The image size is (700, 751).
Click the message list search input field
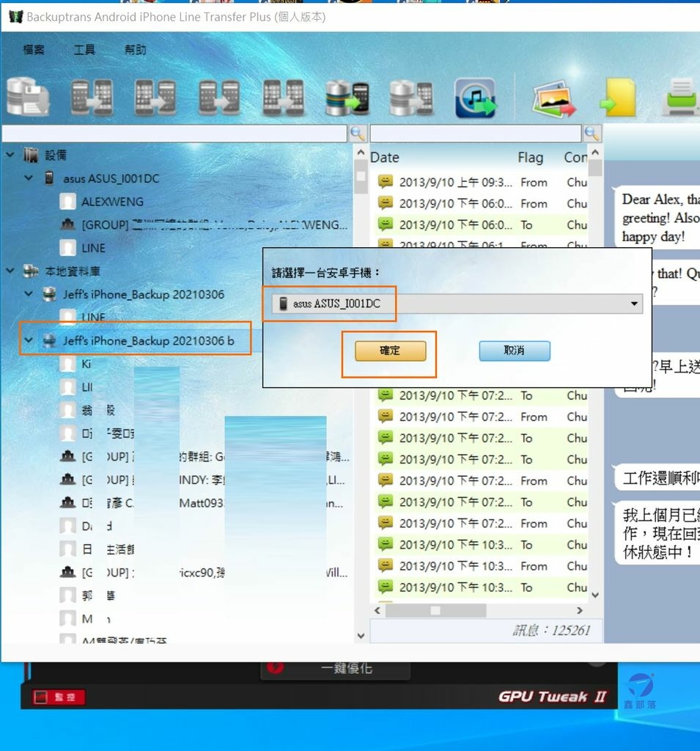476,133
